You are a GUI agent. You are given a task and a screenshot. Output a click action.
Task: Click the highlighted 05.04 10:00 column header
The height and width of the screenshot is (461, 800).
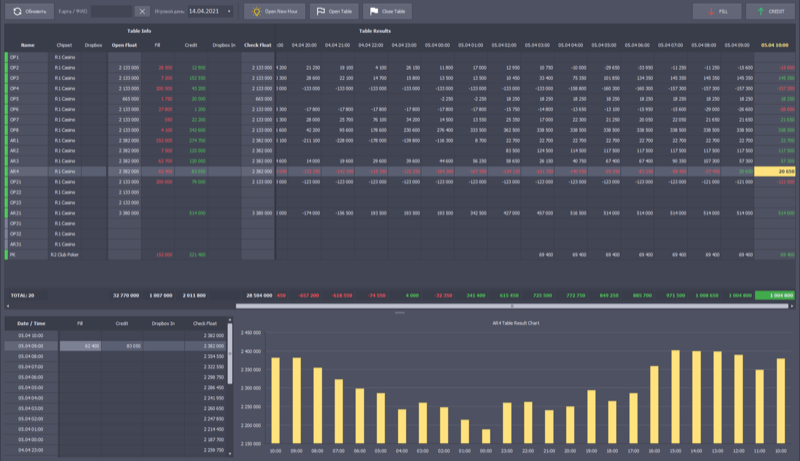click(772, 45)
